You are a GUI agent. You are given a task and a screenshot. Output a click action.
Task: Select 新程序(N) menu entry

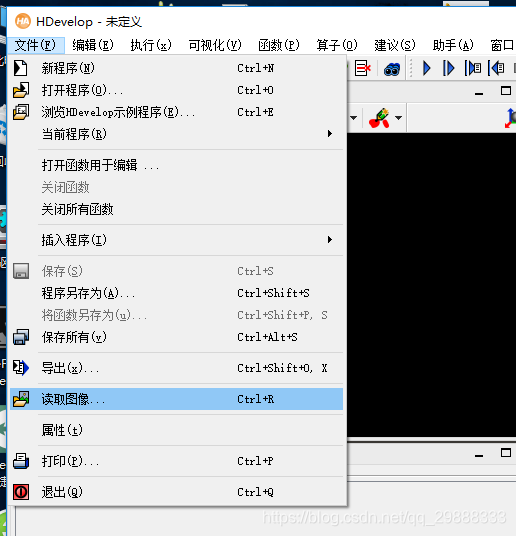click(176, 68)
